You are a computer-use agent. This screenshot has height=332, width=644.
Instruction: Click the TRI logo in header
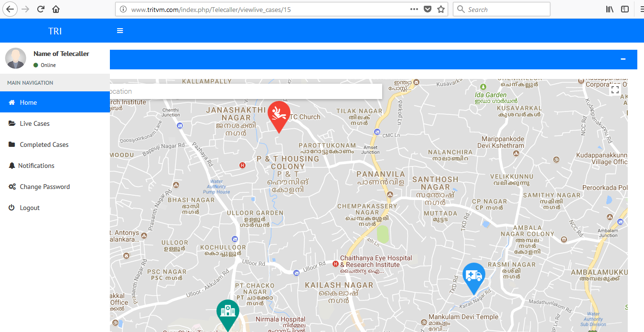[x=55, y=31]
